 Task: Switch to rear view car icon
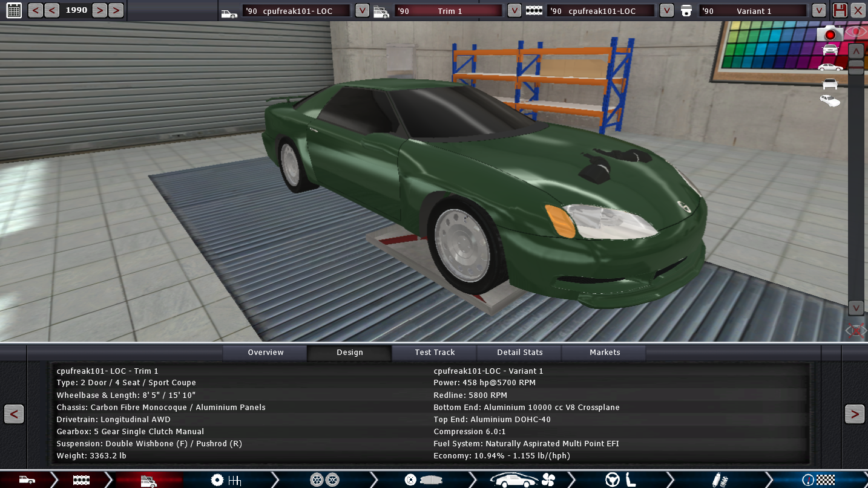pos(830,83)
